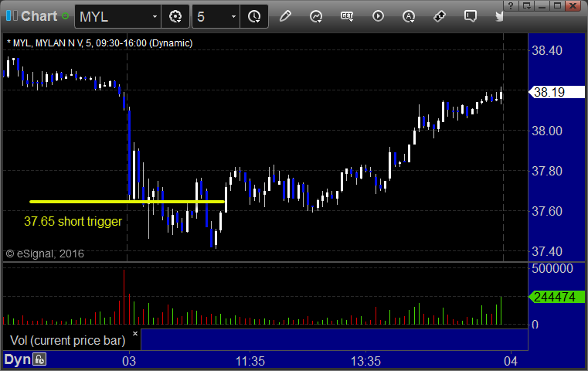Click the Twitter bird icon
588x371 pixels.
click(x=499, y=16)
